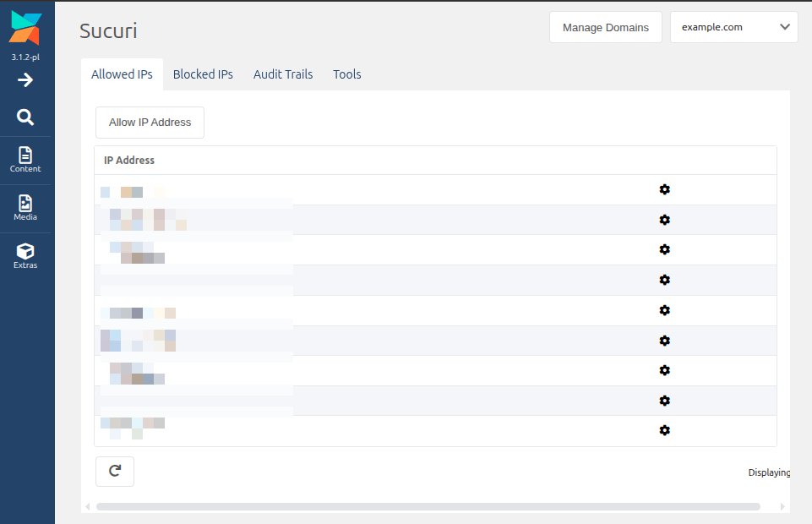Switch to the Blocked IPs tab
Image resolution: width=812 pixels, height=524 pixels.
(203, 74)
